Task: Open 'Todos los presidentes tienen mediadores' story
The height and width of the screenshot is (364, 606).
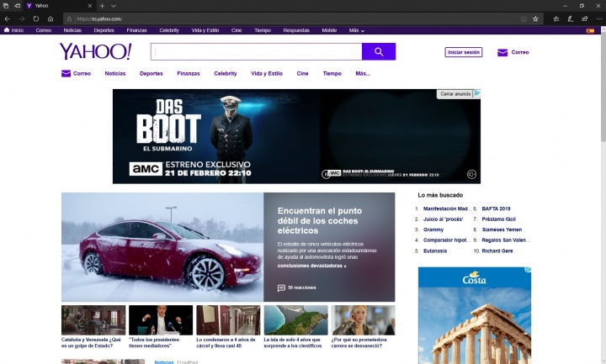Action: click(x=161, y=327)
